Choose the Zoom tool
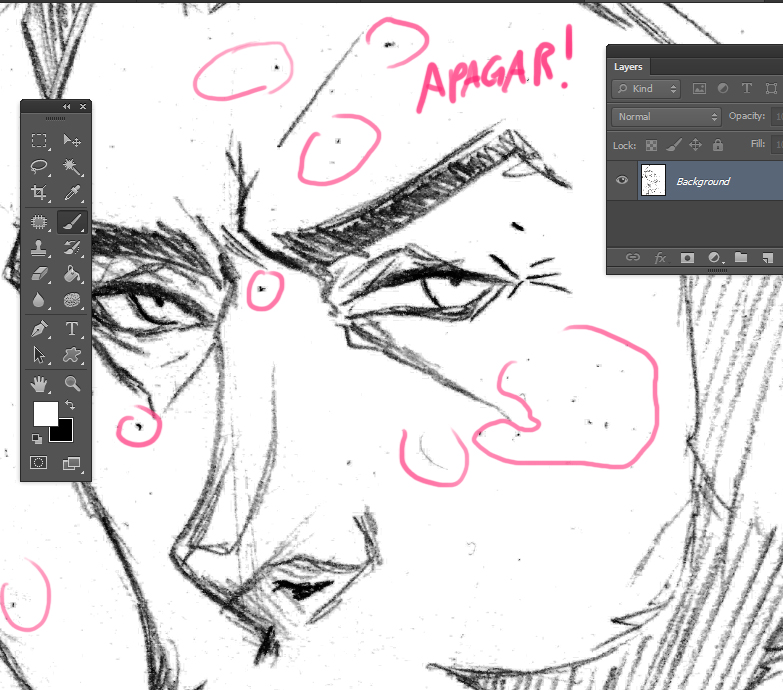The width and height of the screenshot is (783, 690). 72,383
